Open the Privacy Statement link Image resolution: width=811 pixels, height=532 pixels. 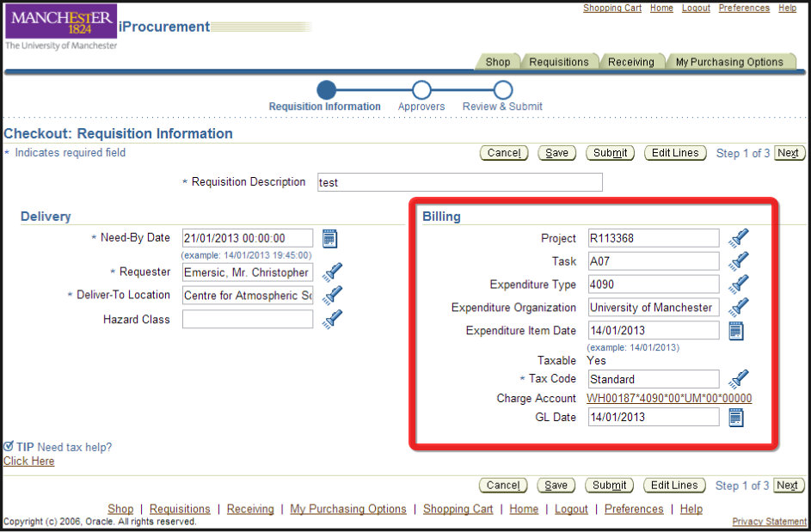(x=769, y=522)
